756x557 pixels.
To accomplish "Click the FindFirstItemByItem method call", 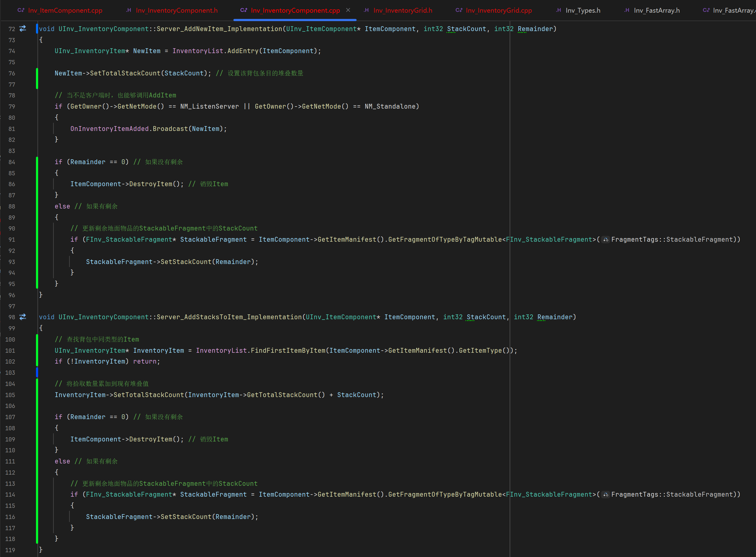I will (288, 350).
